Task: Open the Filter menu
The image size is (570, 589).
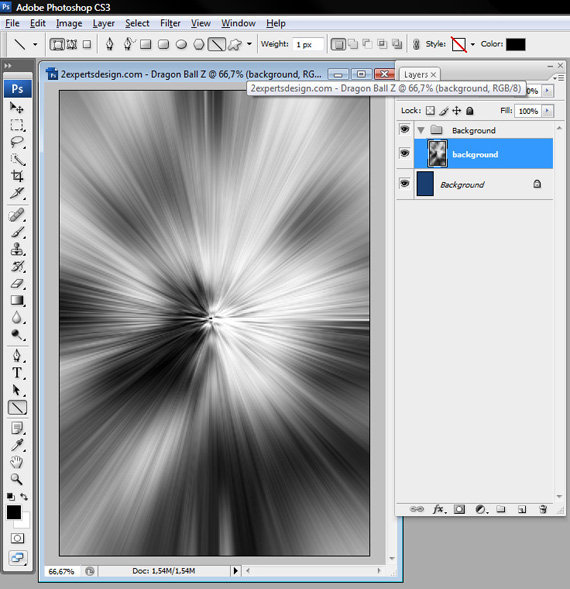Action: pos(170,23)
